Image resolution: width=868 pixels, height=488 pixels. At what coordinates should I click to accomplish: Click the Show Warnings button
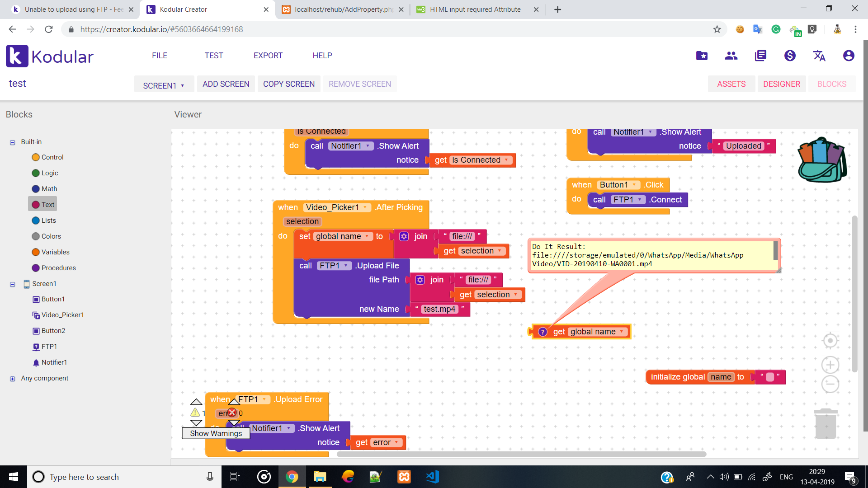click(216, 433)
